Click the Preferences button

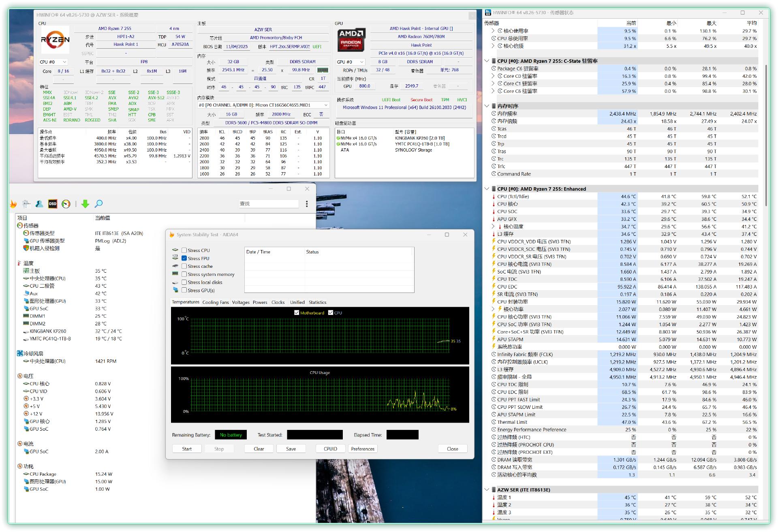363,449
